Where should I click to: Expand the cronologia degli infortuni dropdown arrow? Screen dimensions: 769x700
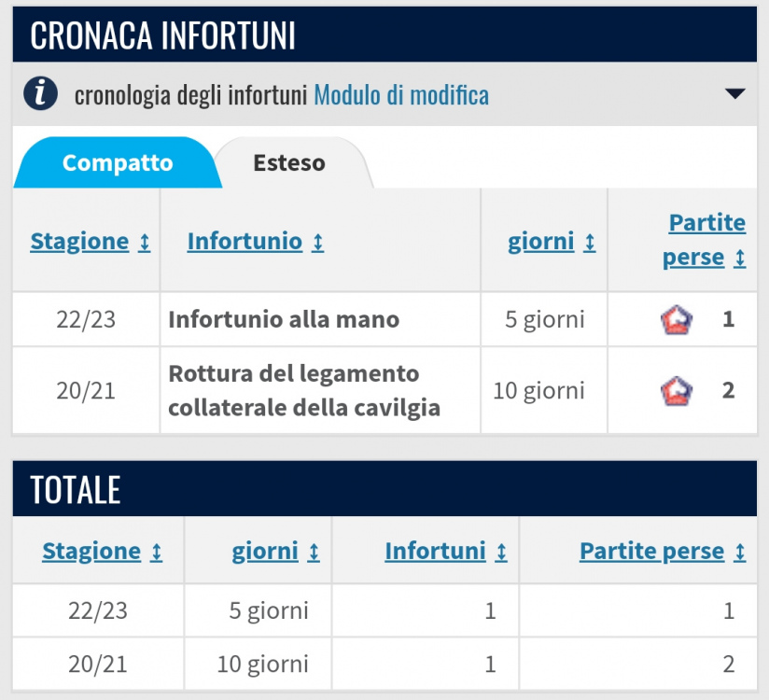[x=735, y=93]
